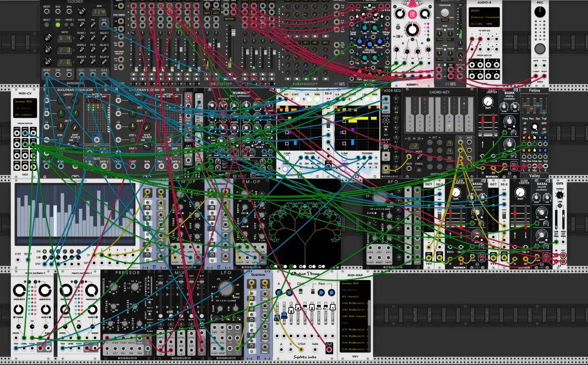The height and width of the screenshot is (365, 588).
Task: Select the CC06 MixMaster row in MIDI-MAP
Action: (x=354, y=303)
